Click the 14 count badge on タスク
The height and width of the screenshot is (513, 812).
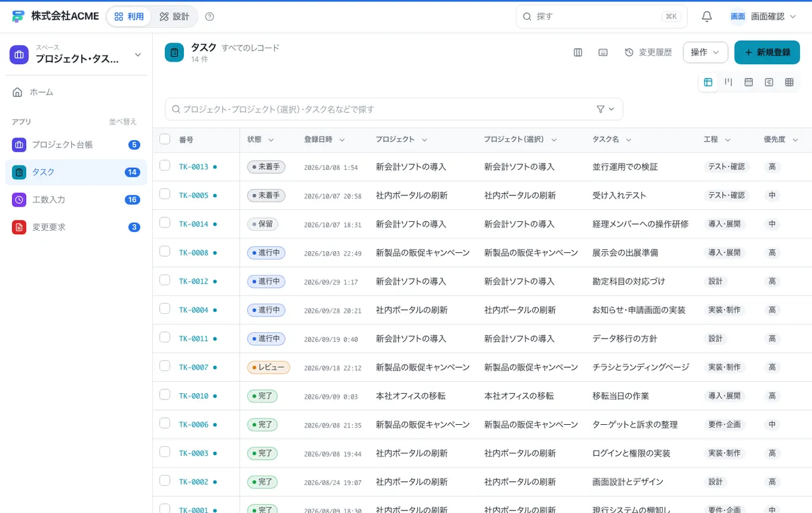click(x=133, y=172)
